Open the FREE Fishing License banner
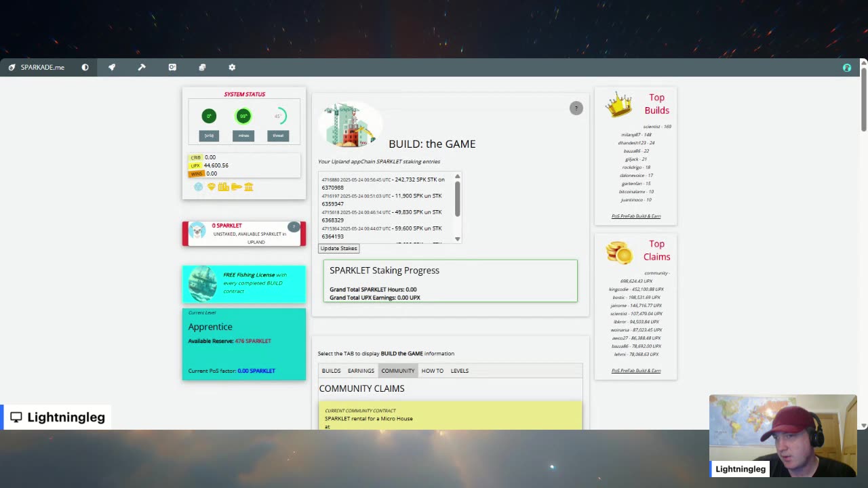This screenshot has height=488, width=868. coord(244,283)
